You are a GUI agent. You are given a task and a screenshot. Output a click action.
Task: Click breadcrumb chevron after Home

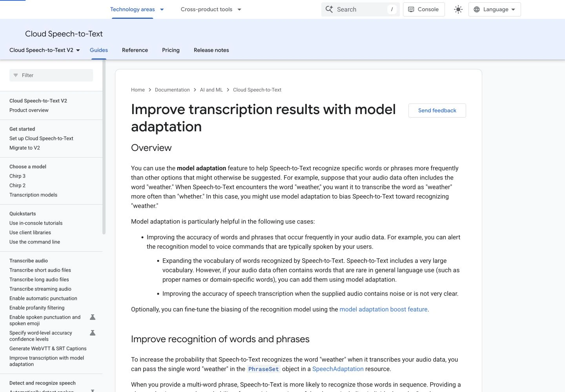pos(150,90)
